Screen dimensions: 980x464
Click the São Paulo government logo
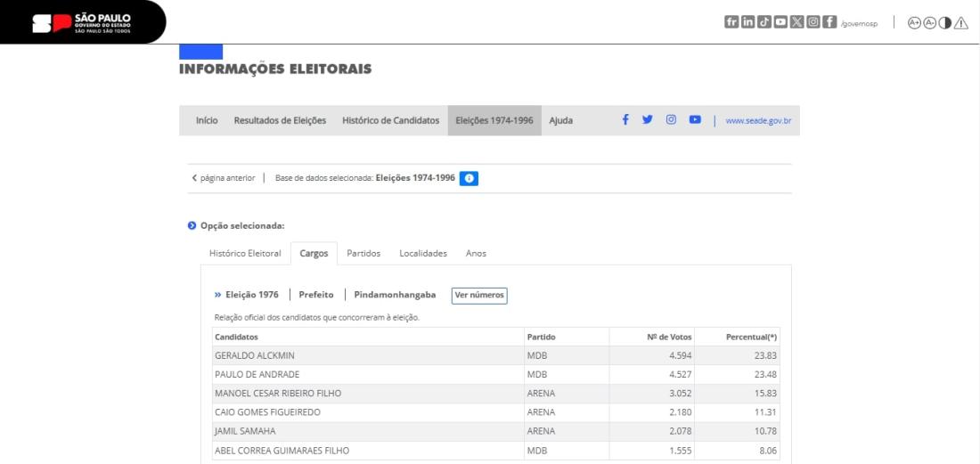tap(81, 22)
